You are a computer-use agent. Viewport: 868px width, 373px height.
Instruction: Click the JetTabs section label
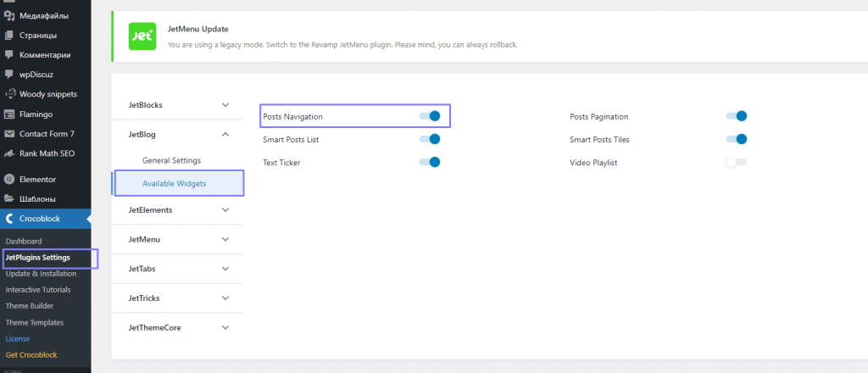pyautogui.click(x=142, y=269)
